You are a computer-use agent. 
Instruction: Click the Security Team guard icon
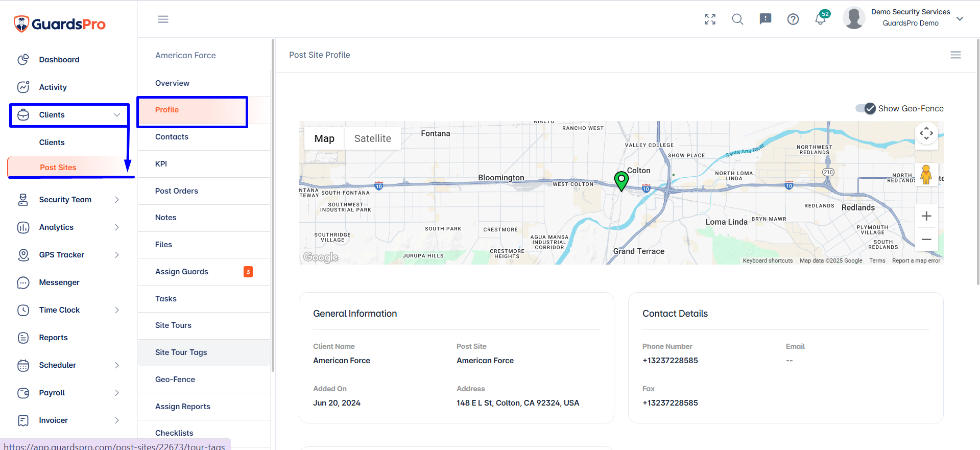[23, 200]
